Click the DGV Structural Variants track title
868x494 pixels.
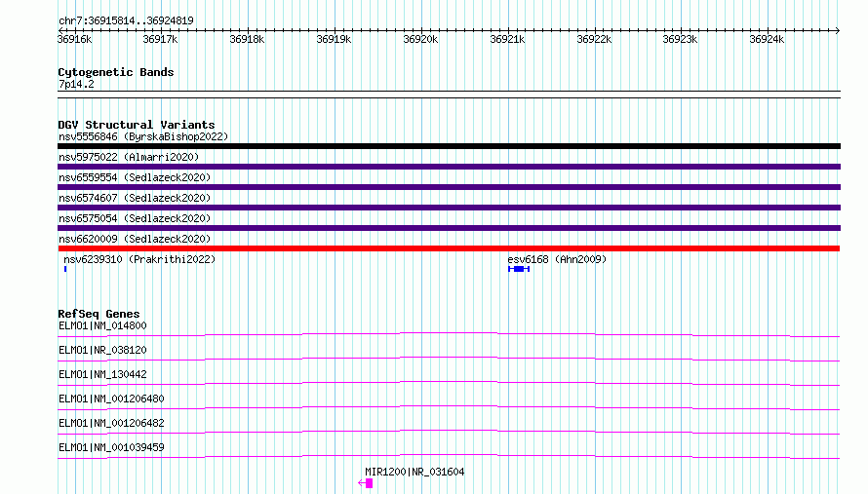[x=137, y=125]
